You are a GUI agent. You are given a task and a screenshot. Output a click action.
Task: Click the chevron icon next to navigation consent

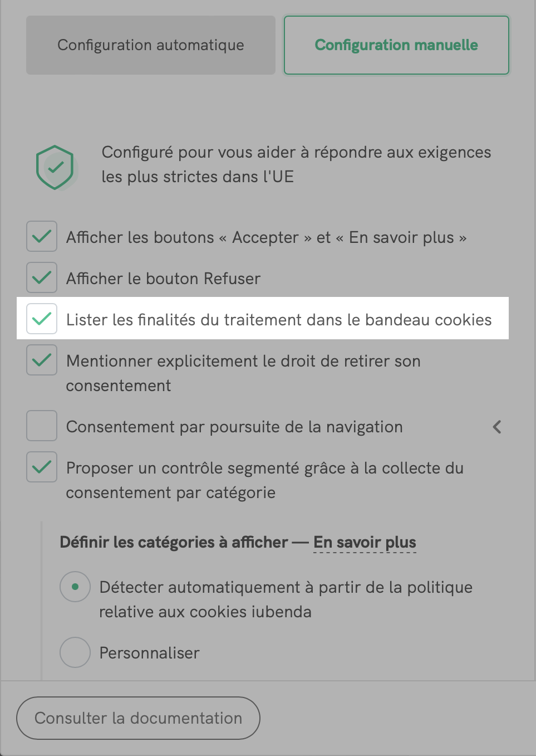497,427
